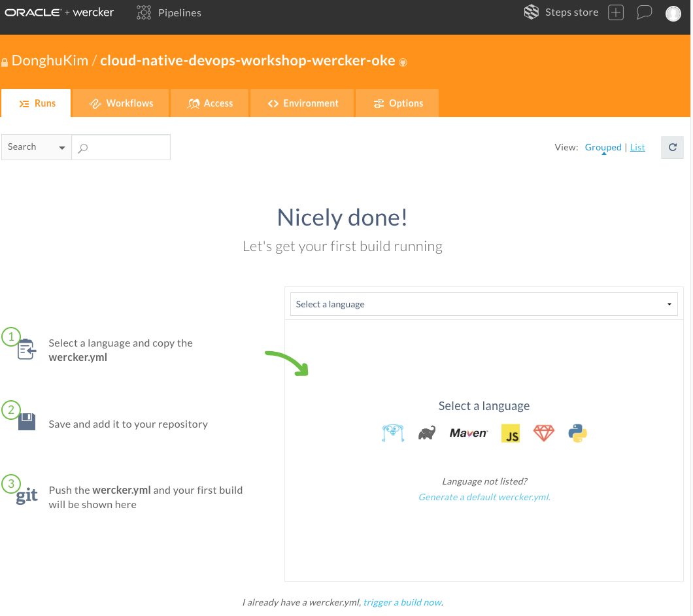The width and height of the screenshot is (693, 616).
Task: Click the GitHub icon beside project name
Action: point(403,62)
